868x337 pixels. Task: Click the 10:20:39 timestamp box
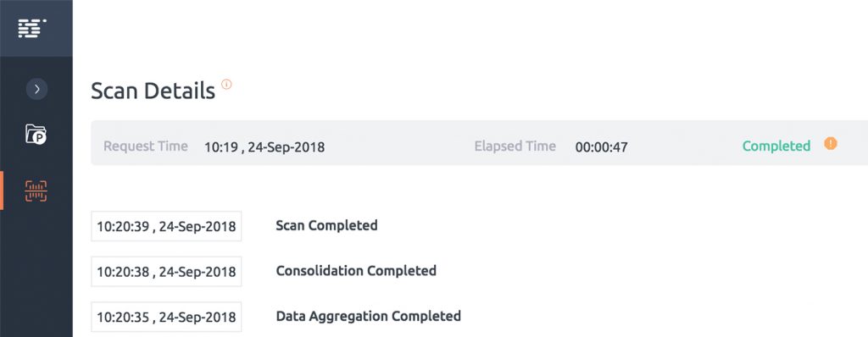pos(166,226)
